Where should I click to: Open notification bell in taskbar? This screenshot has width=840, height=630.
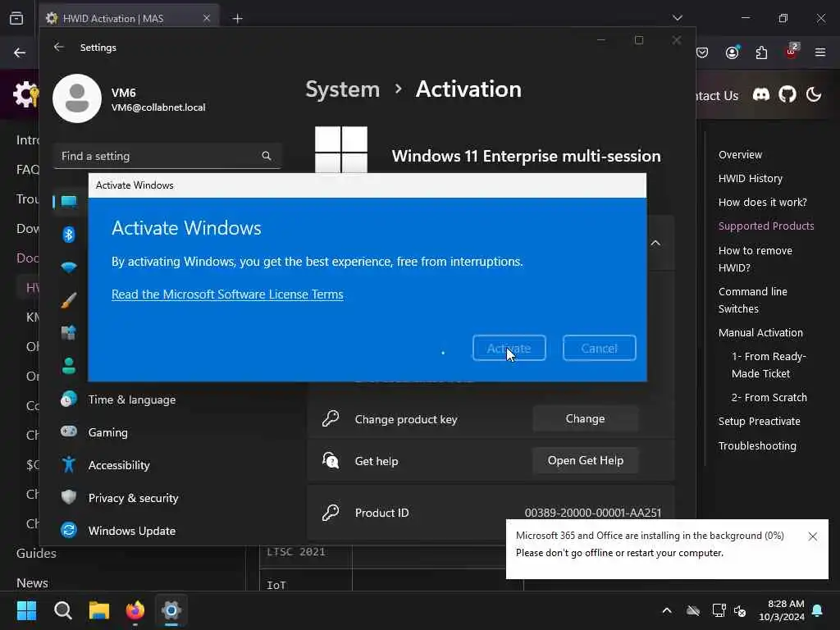pyautogui.click(x=818, y=610)
